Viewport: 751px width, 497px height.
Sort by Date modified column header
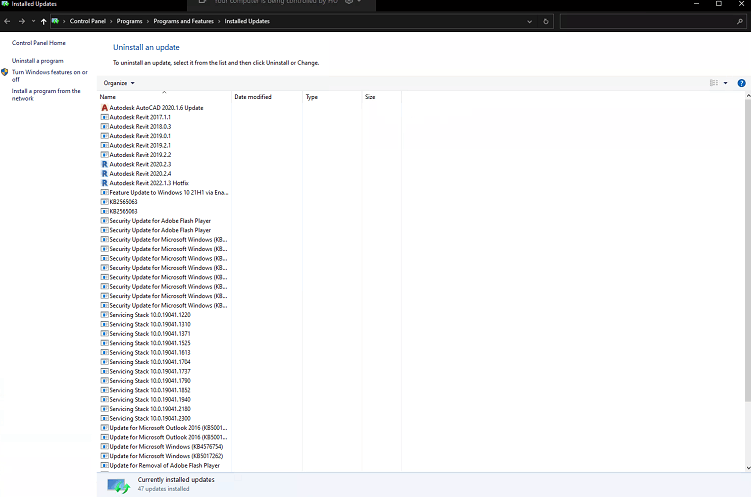[267, 97]
